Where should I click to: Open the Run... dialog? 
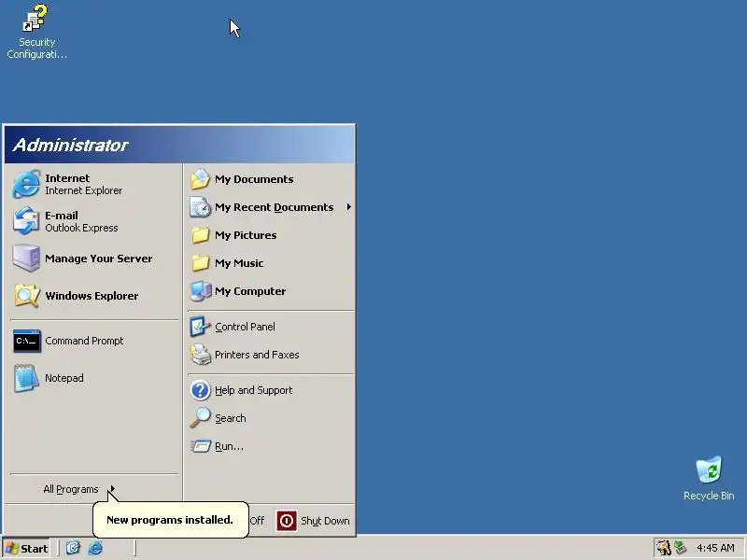click(270, 446)
